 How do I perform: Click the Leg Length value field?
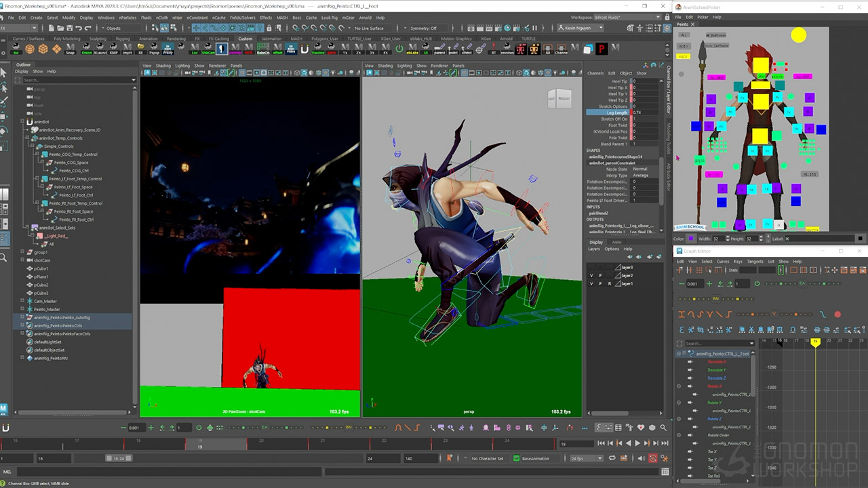point(644,113)
